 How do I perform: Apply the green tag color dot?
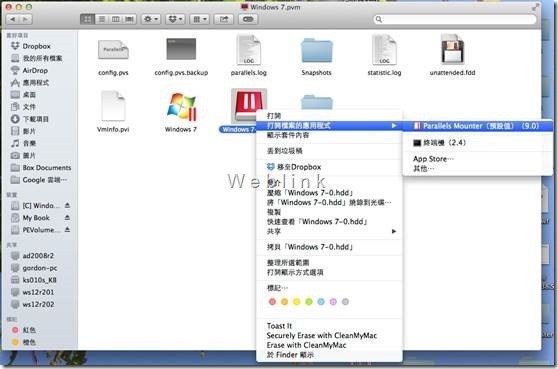click(x=309, y=302)
